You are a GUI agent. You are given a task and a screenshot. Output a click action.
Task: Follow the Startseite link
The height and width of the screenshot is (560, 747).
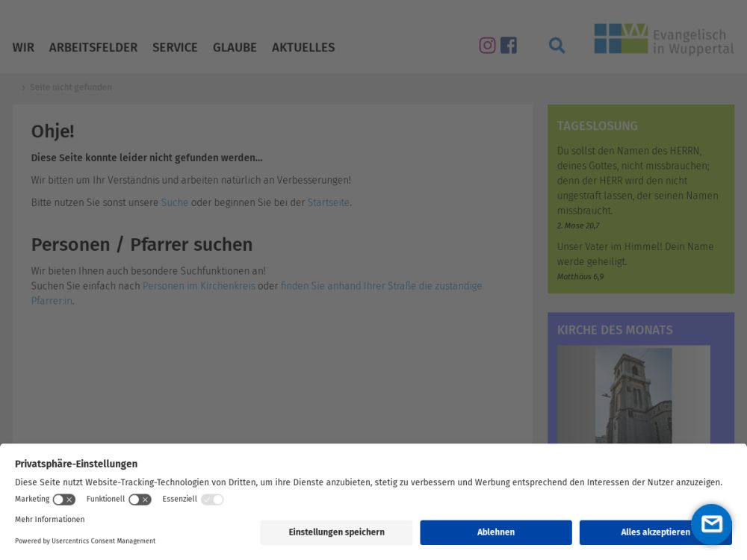coord(328,203)
